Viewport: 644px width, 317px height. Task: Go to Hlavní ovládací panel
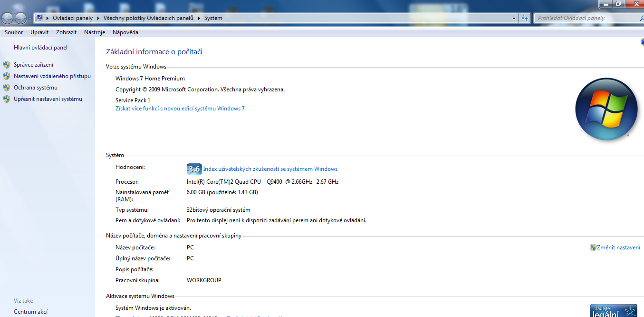40,48
